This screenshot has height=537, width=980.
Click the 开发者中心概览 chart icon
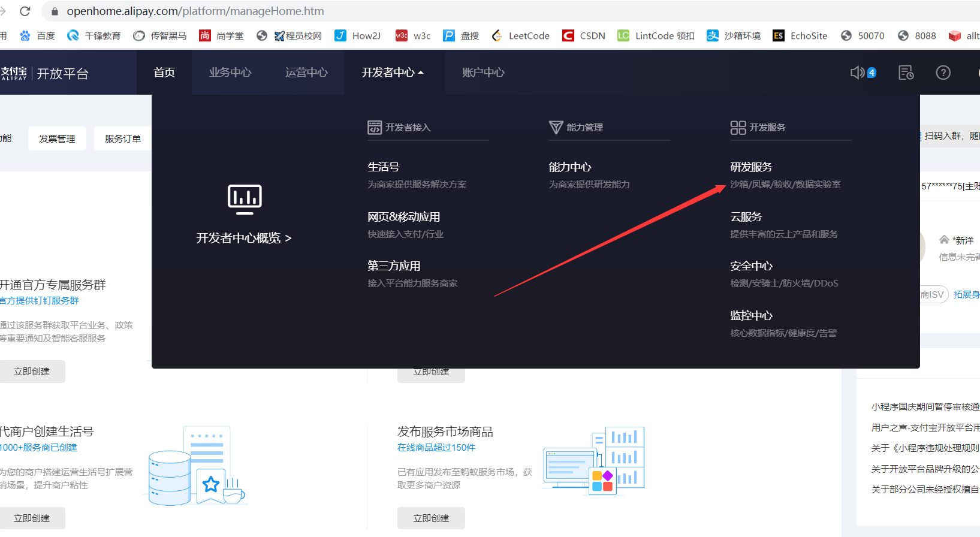coord(245,199)
